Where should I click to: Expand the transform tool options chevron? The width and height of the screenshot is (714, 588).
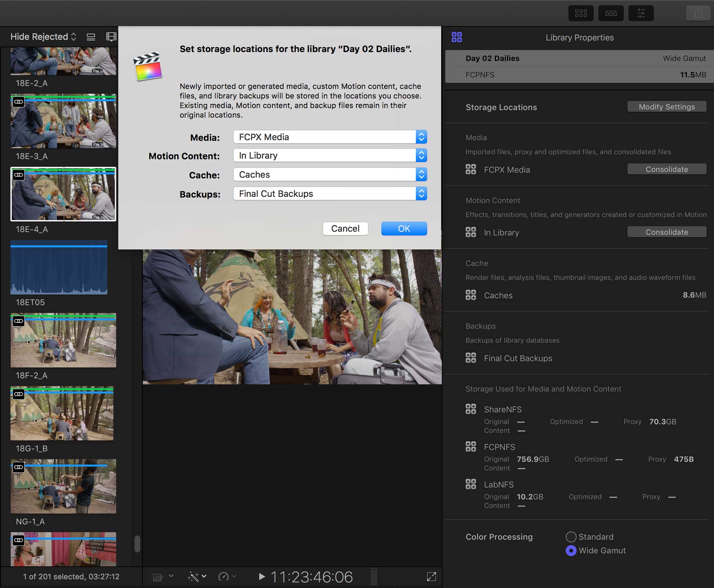click(x=171, y=576)
